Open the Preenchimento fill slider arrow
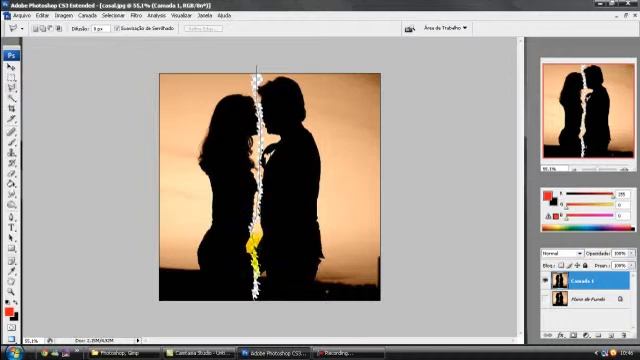The width and height of the screenshot is (640, 360). tap(631, 266)
